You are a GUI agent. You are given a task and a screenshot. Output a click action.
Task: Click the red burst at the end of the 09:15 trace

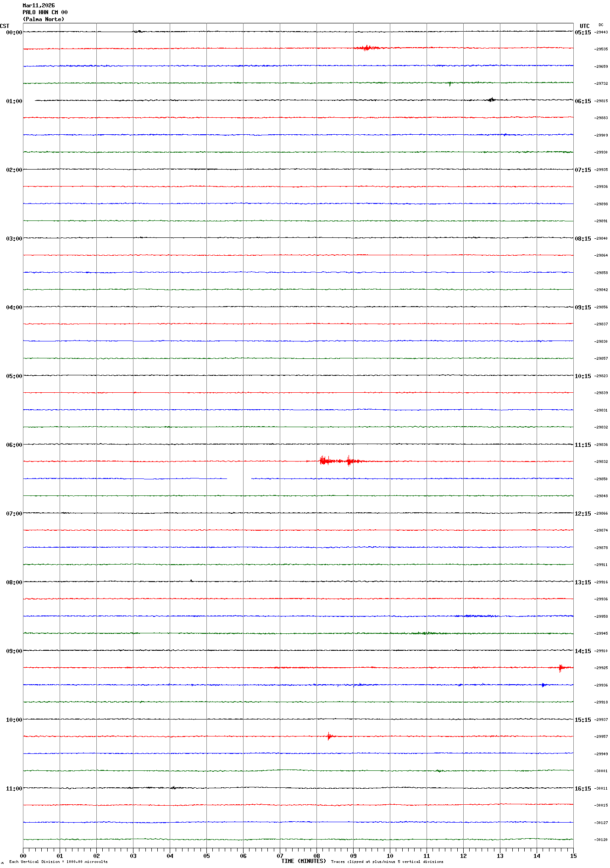click(x=561, y=668)
